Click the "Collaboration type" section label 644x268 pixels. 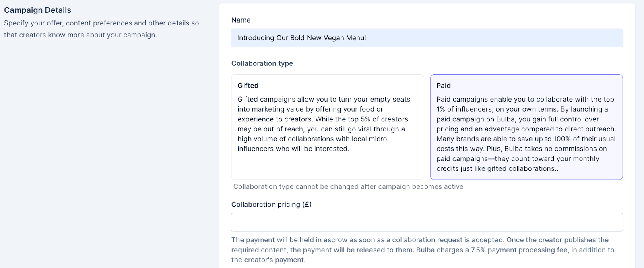pyautogui.click(x=262, y=63)
